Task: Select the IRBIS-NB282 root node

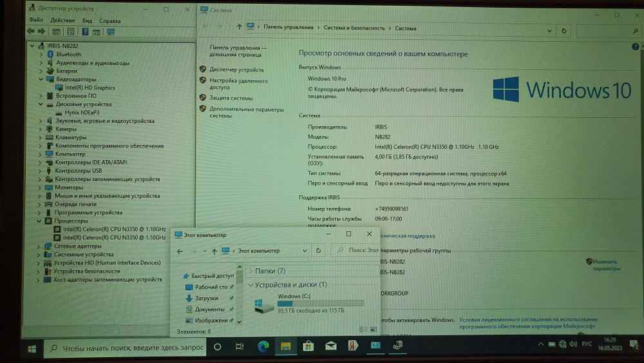Action: click(62, 46)
